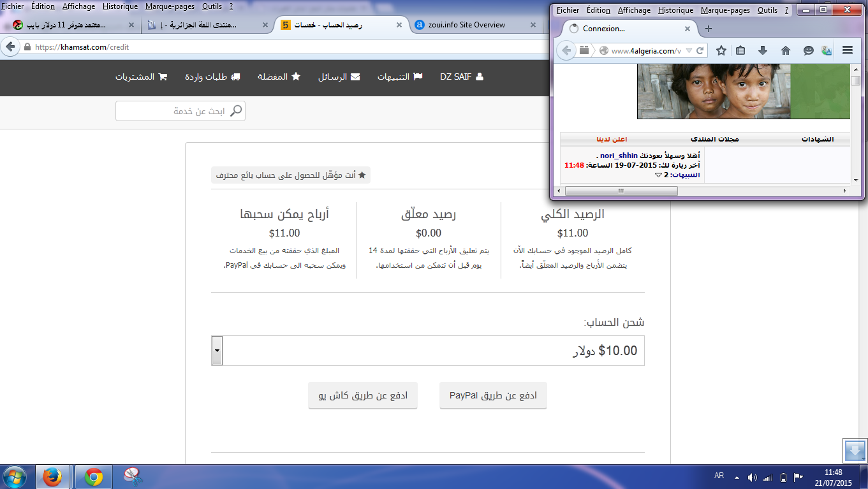Screen dimensions: 868x489
Task: Click the bookmarks list icon beside star
Action: [740, 50]
